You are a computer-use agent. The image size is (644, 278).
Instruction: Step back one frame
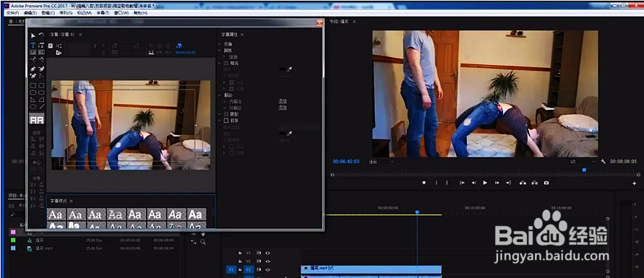pos(473,183)
